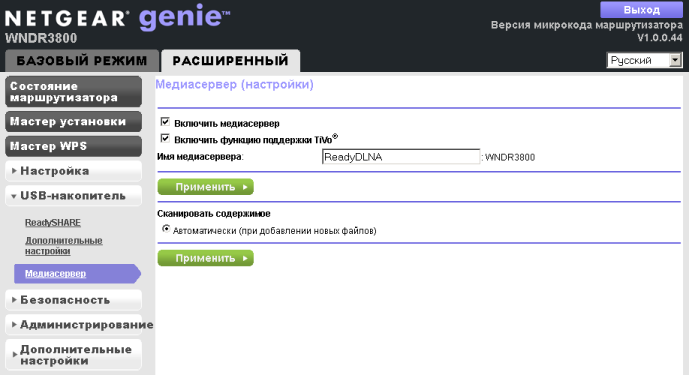Image resolution: width=689 pixels, height=375 pixels.
Task: Click the NETGEAR genie logo
Action: [x=117, y=18]
